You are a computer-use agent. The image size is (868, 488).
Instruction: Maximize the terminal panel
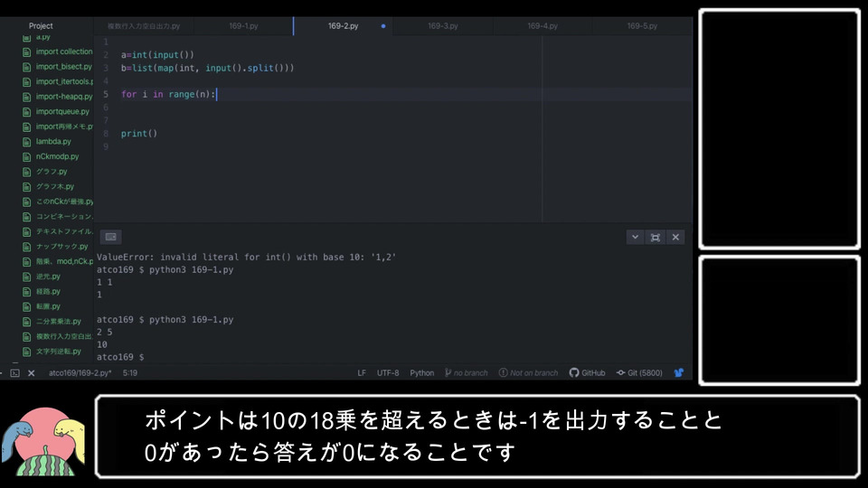pyautogui.click(x=656, y=237)
